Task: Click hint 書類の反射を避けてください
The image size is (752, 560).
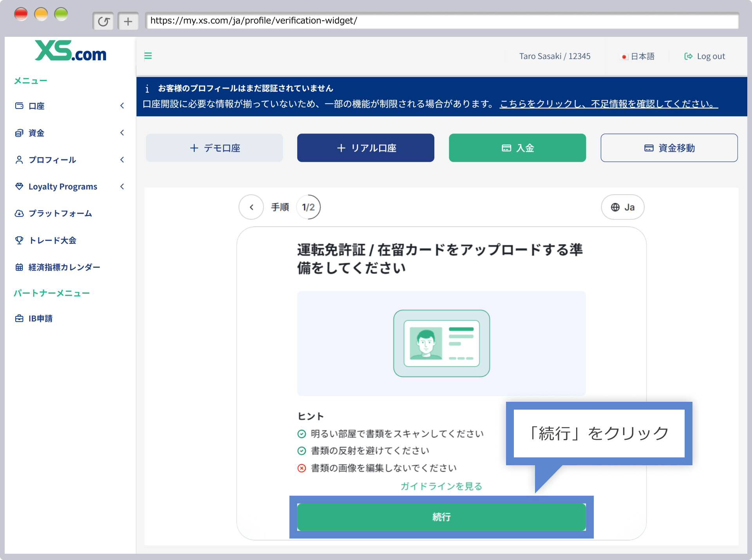Action: point(370,451)
